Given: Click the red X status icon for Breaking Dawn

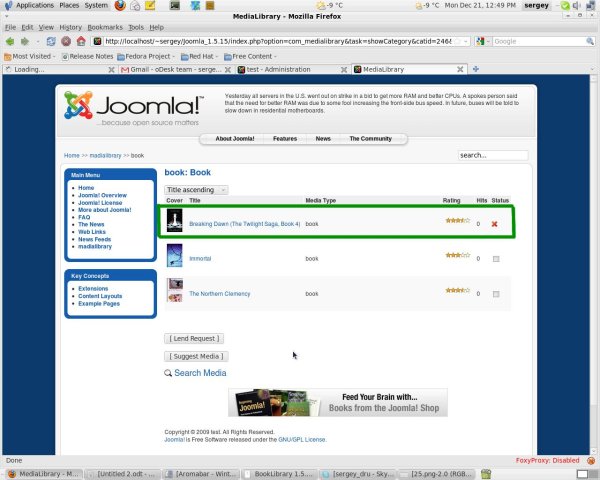Looking at the screenshot, I should coord(494,224).
